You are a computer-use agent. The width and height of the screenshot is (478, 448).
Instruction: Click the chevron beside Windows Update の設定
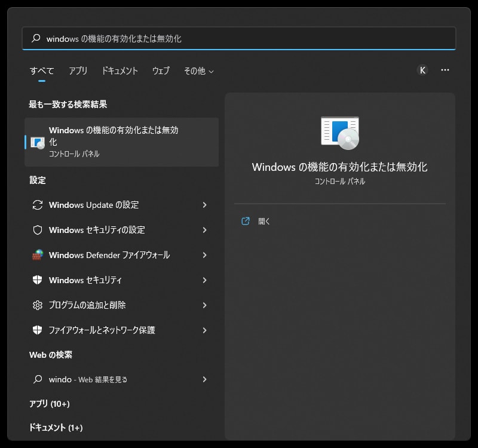[205, 205]
